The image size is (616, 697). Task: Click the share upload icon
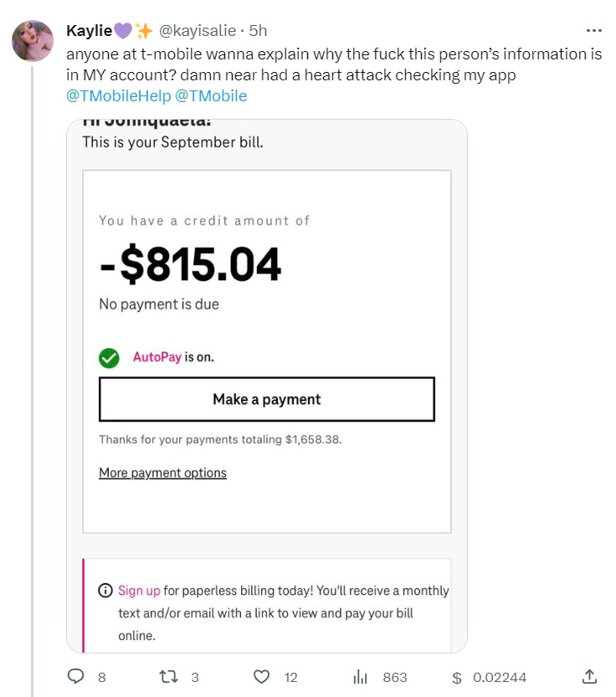[589, 676]
